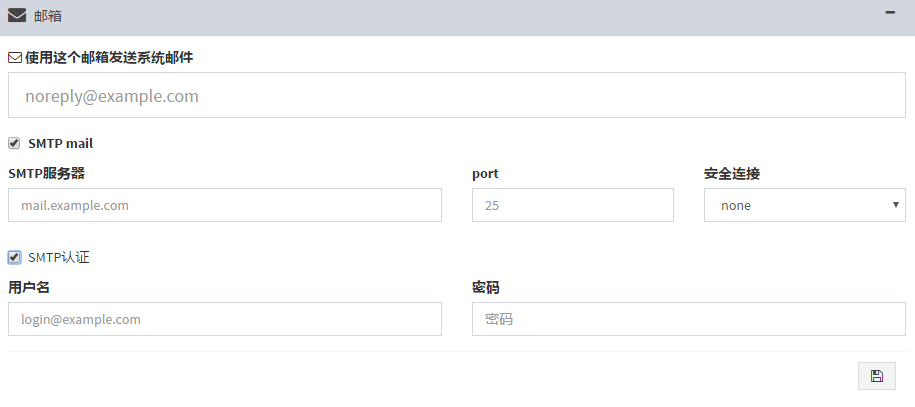Click the 密码 password input field
Viewport: 915px width, 407px height.
[689, 319]
